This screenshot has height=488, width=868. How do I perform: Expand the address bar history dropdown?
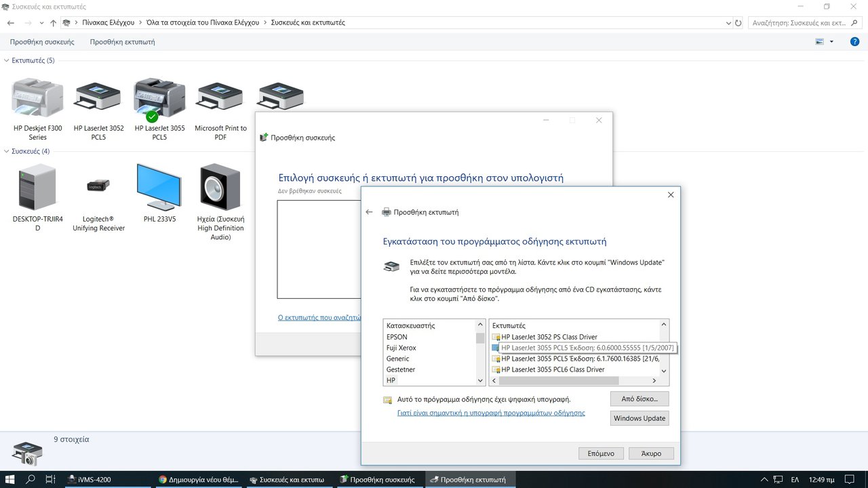(x=728, y=23)
